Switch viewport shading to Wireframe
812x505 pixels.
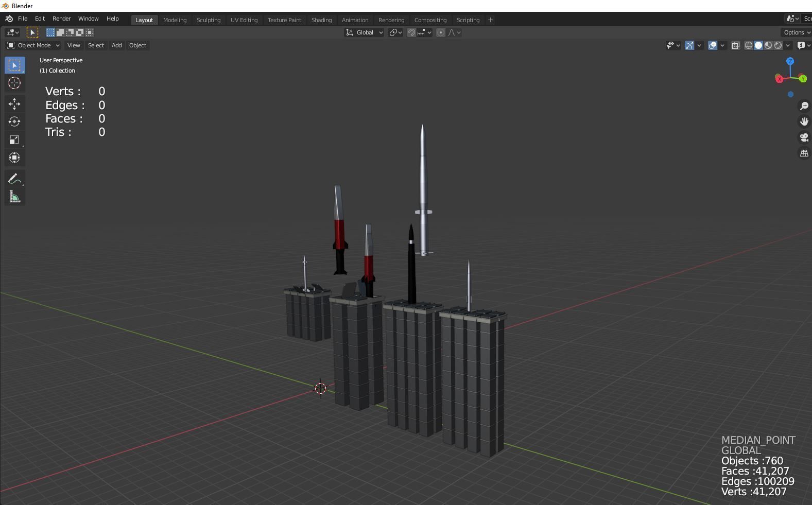[749, 45]
